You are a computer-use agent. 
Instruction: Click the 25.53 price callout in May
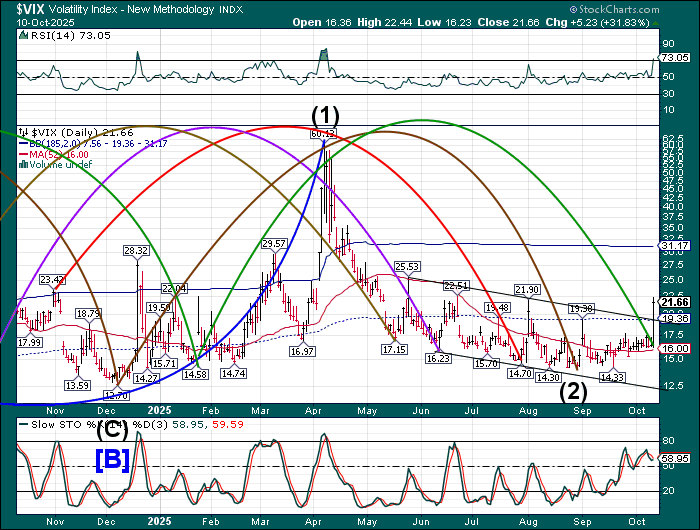coord(406,267)
